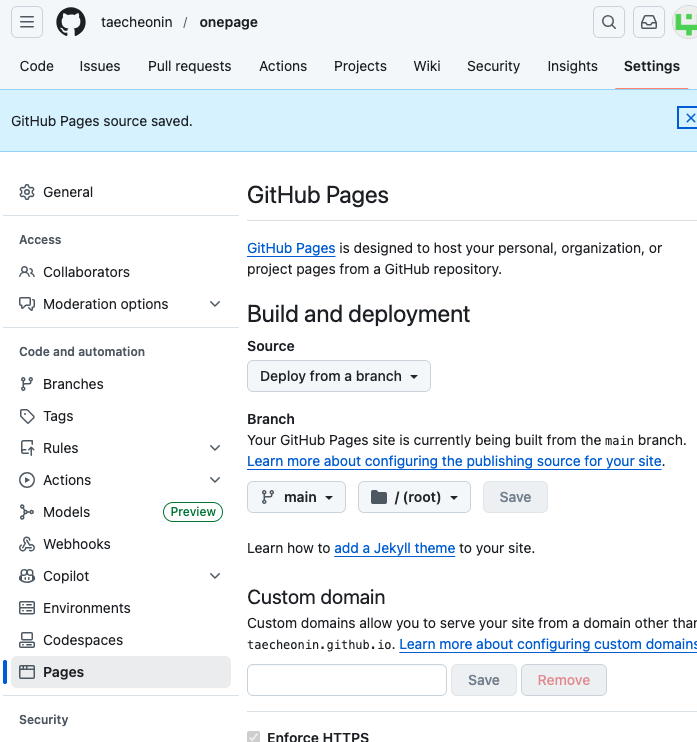
Task: Expand Moderation options section
Action: point(215,304)
